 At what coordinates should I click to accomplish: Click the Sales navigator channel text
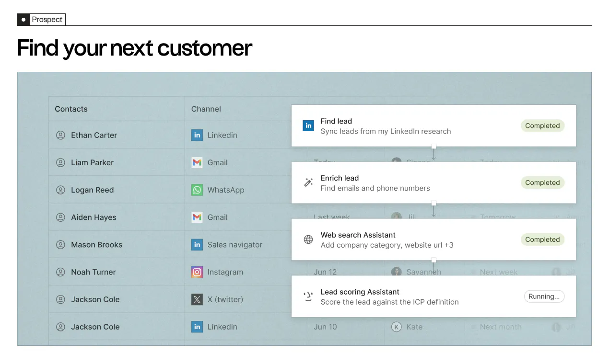click(235, 245)
